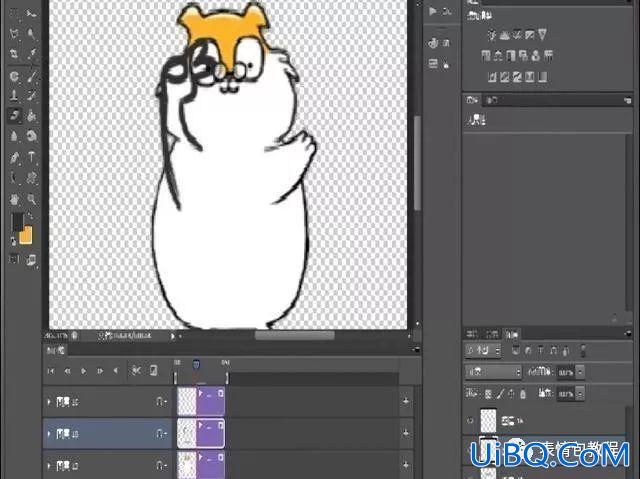This screenshot has width=640, height=479.
Task: Toggle Quick Mask mode
Action: (15, 259)
